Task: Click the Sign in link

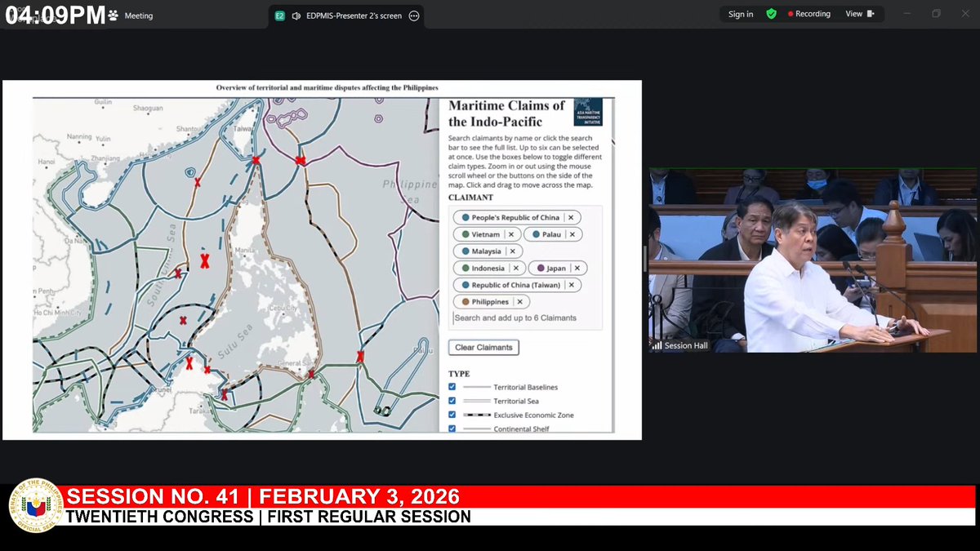Action: (x=741, y=14)
